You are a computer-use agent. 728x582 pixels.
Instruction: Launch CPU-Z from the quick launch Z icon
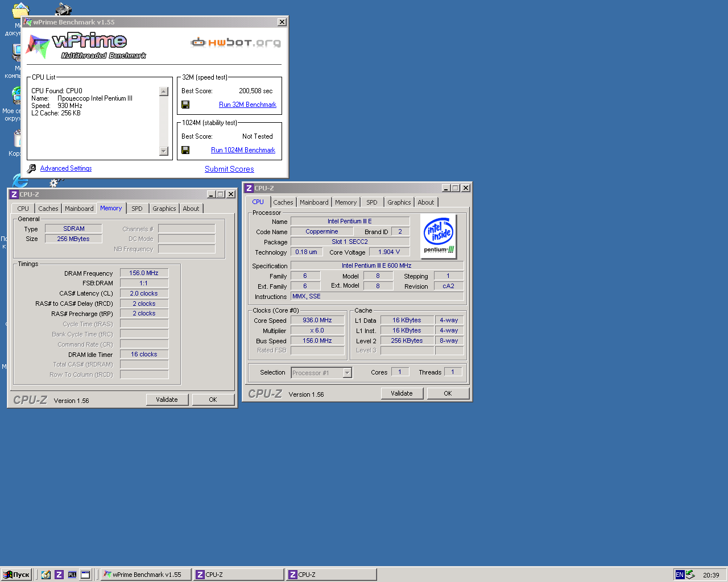(x=59, y=575)
